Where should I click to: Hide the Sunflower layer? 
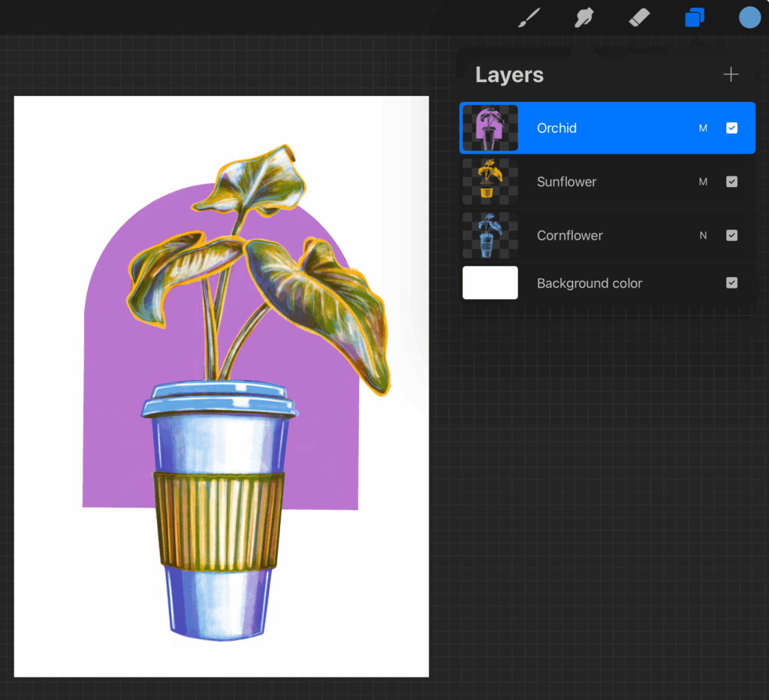click(731, 182)
